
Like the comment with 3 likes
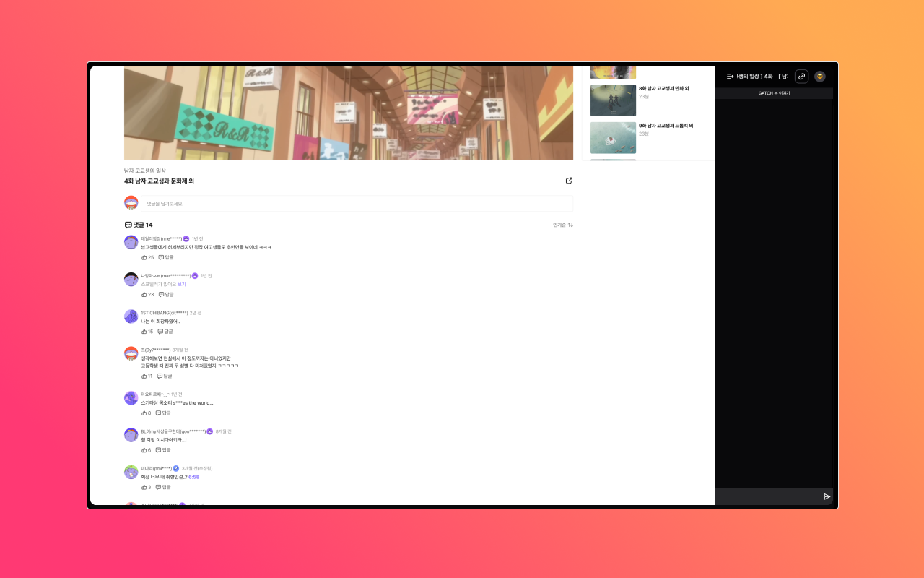(x=146, y=487)
